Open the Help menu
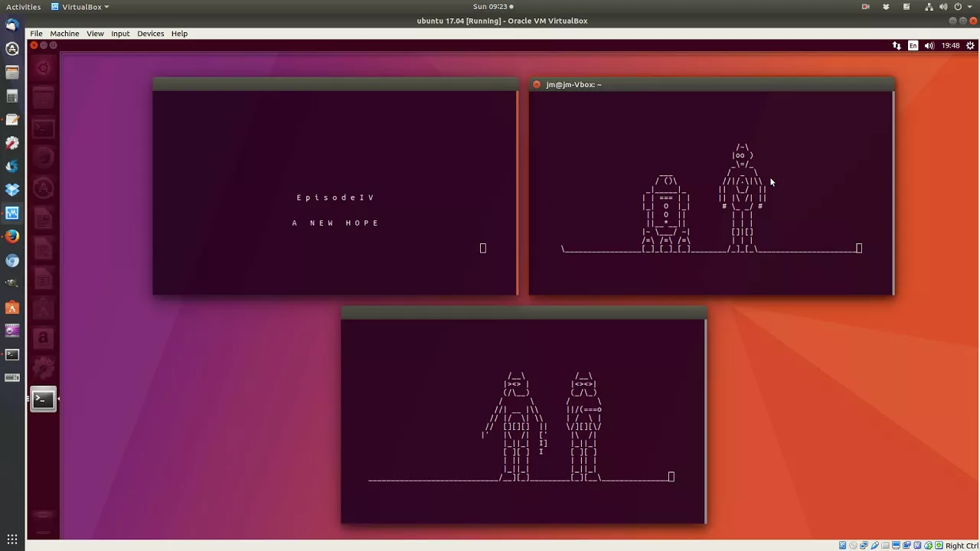 [179, 34]
